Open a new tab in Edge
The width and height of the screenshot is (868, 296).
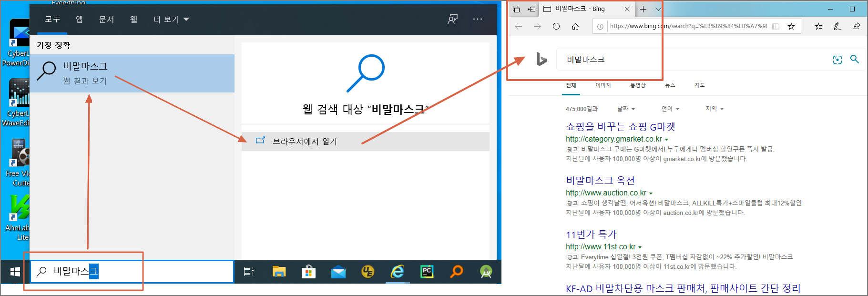(x=643, y=9)
